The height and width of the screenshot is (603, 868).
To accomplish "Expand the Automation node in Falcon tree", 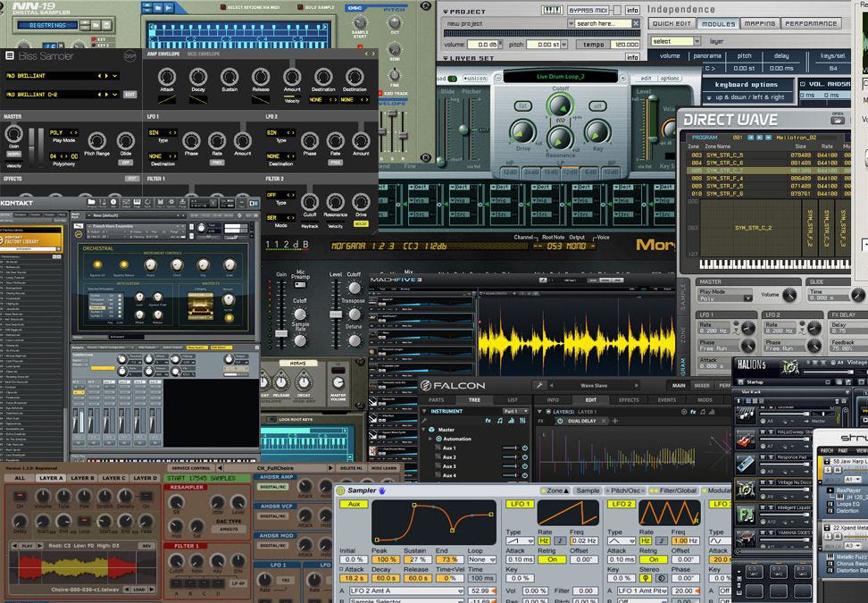I will tap(431, 439).
